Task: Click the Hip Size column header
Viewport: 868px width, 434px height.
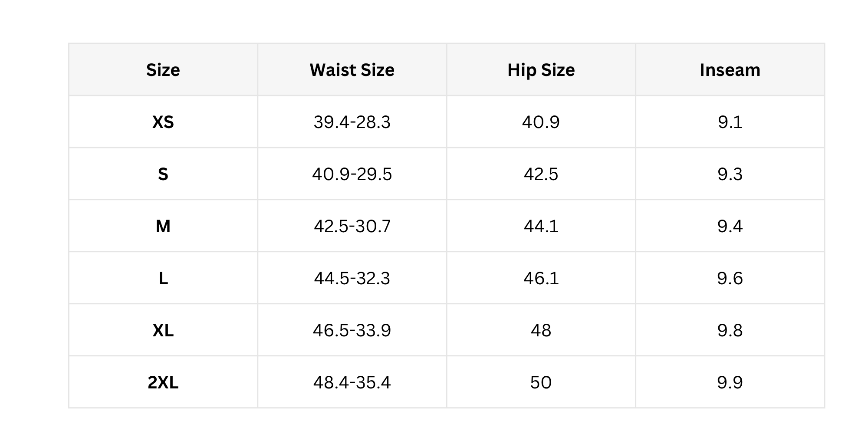Action: pyautogui.click(x=541, y=70)
